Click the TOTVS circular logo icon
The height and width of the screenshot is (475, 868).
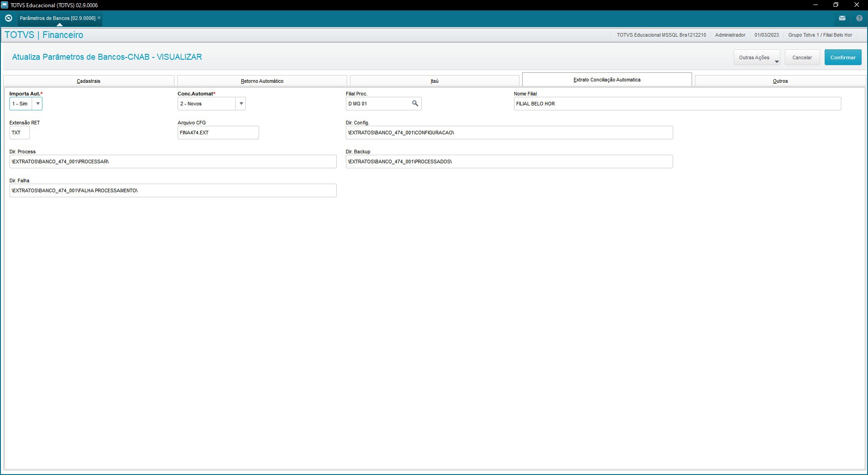point(8,18)
